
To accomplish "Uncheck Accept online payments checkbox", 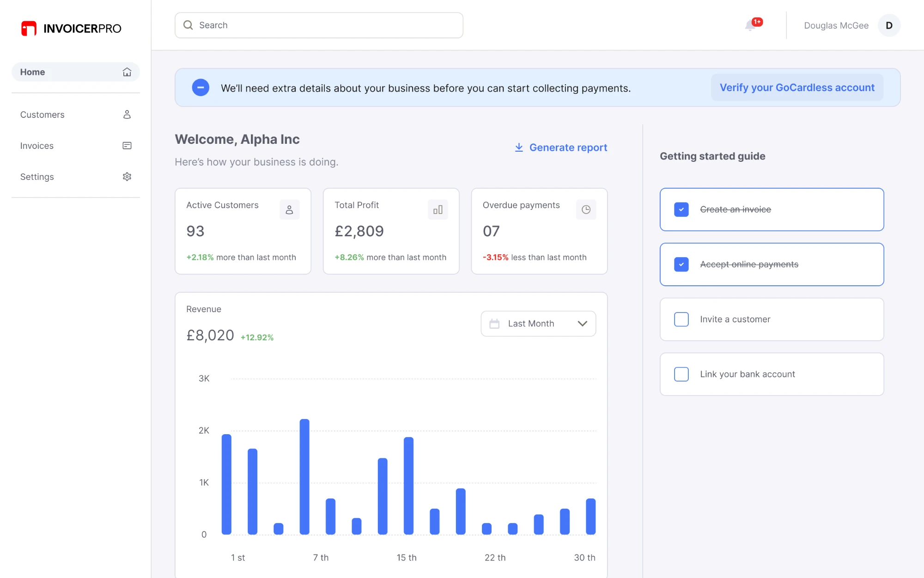I will [681, 264].
